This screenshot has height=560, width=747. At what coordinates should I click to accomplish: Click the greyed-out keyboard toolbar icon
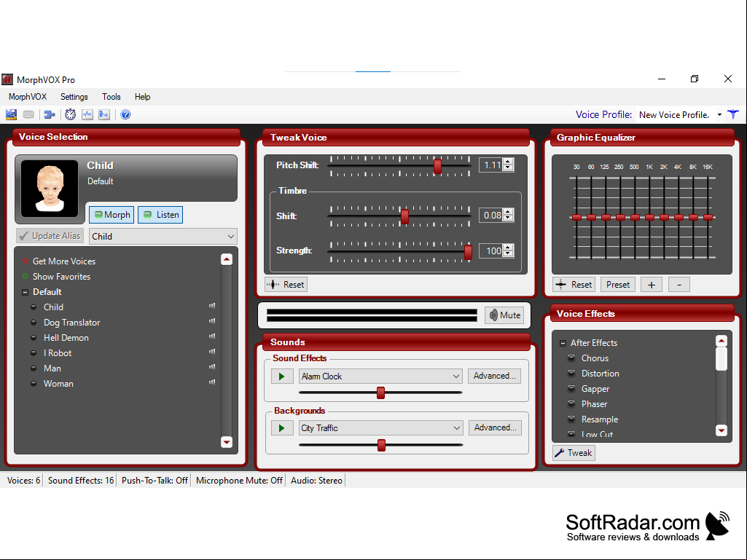[x=28, y=114]
